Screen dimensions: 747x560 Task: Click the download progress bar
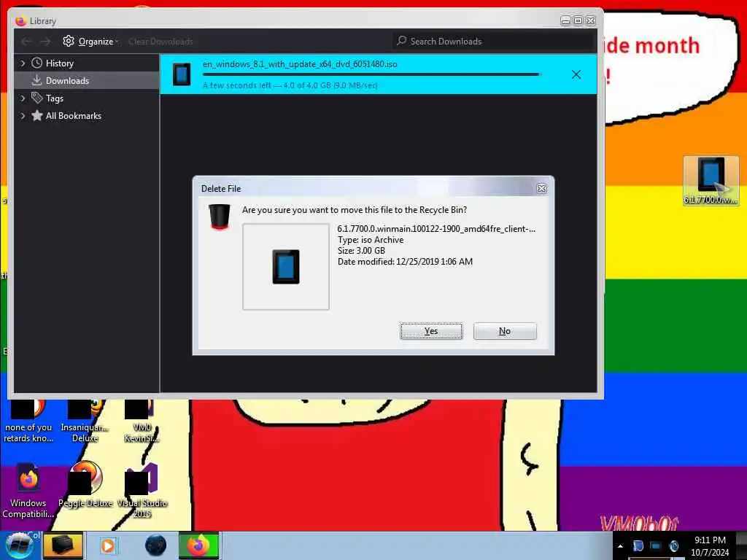(371, 74)
